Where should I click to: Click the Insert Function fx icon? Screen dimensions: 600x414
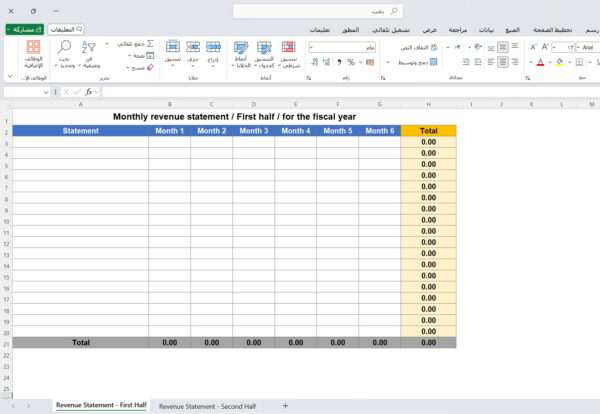click(x=89, y=91)
